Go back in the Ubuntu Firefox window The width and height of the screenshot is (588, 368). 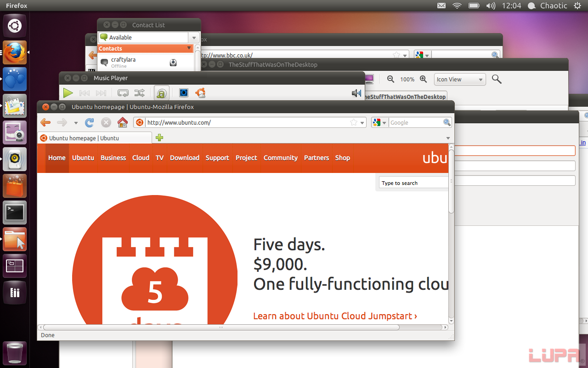tap(45, 122)
